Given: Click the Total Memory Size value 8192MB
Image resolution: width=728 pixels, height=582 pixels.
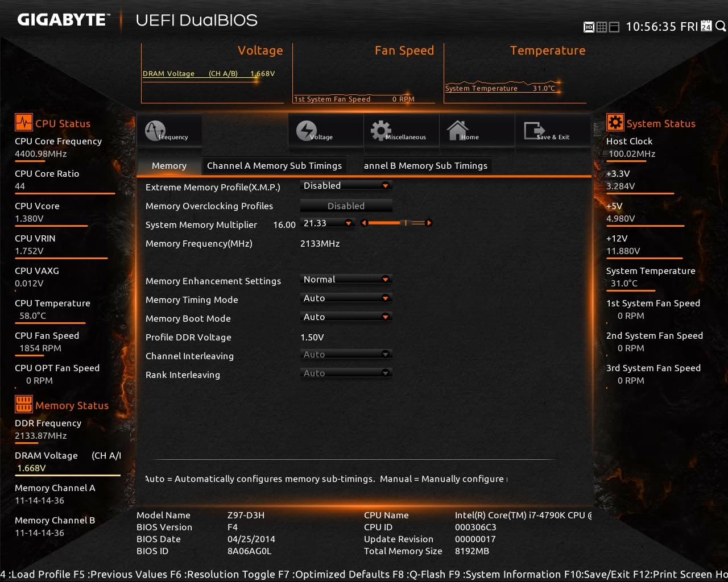Looking at the screenshot, I should 472,551.
